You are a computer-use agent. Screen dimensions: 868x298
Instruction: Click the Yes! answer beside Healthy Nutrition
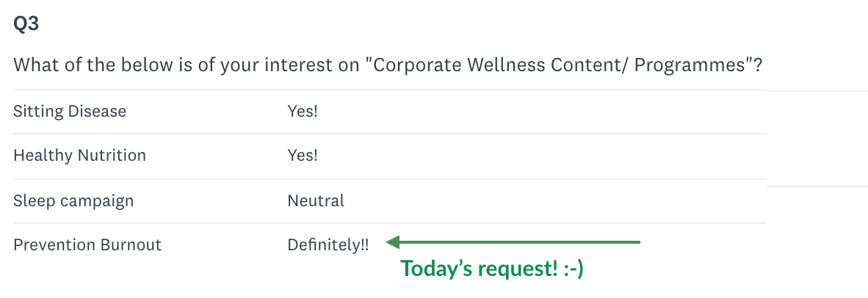303,156
